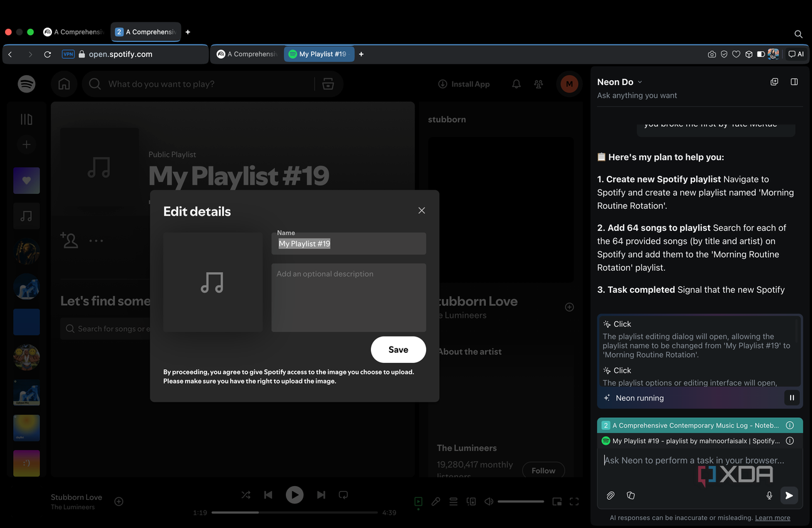
Task: Expand Your Library sidebar icon
Action: click(x=26, y=119)
